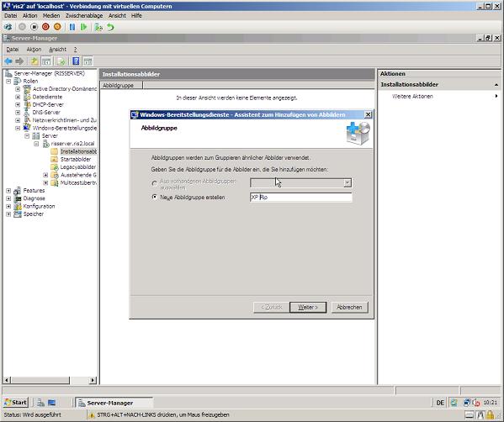504x422 pixels.
Task: Expand the DHCP-Server node
Action: pos(18,104)
